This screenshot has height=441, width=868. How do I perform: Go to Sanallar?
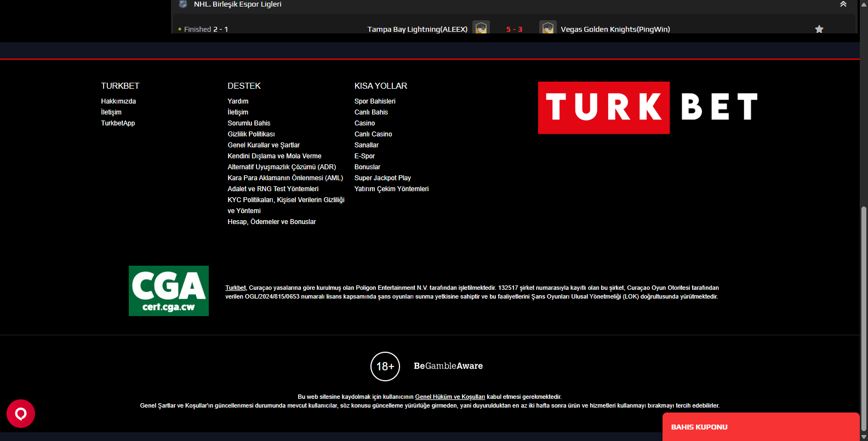pyautogui.click(x=367, y=145)
